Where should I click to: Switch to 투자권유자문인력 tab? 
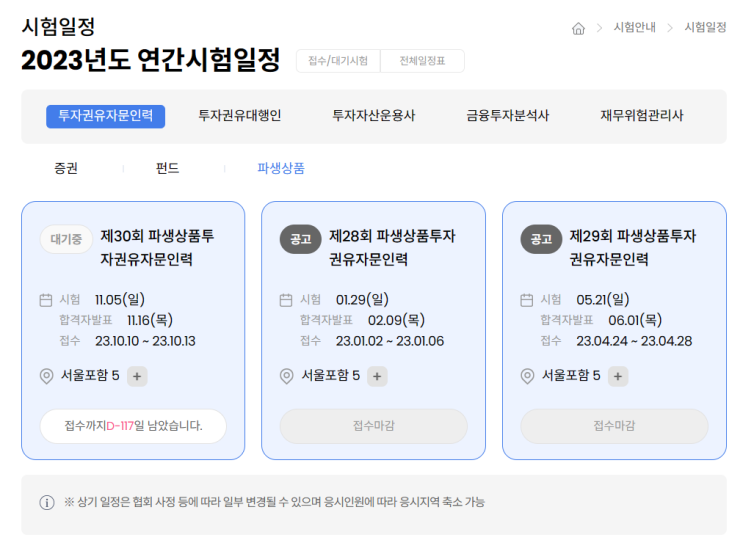[x=105, y=116]
